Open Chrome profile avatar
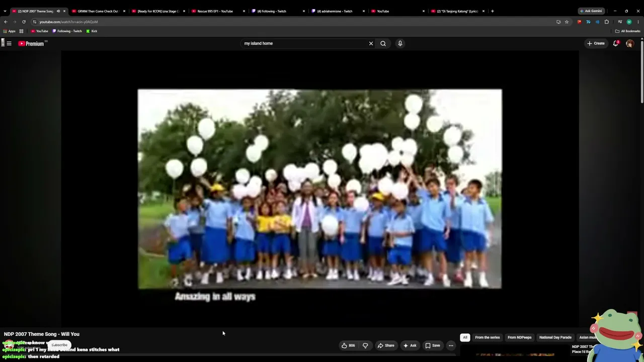 (629, 22)
